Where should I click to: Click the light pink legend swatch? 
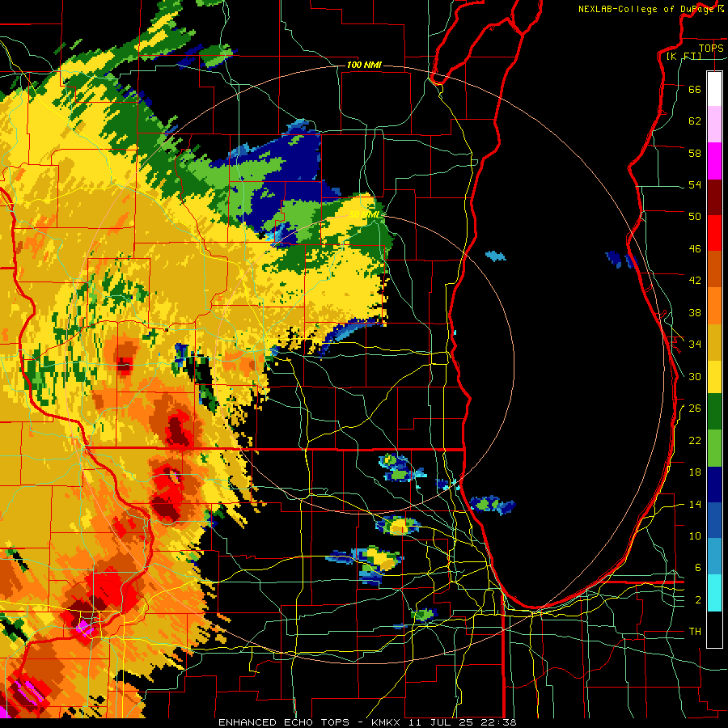[714, 125]
